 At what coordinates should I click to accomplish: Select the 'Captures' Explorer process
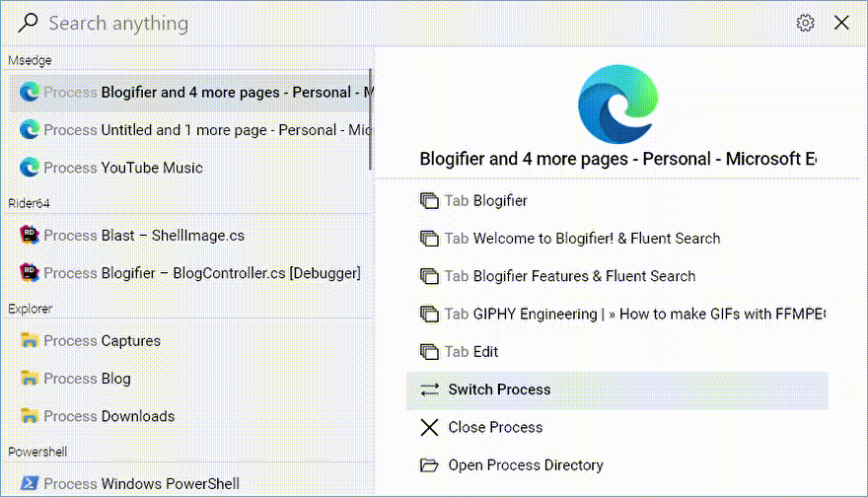click(191, 340)
